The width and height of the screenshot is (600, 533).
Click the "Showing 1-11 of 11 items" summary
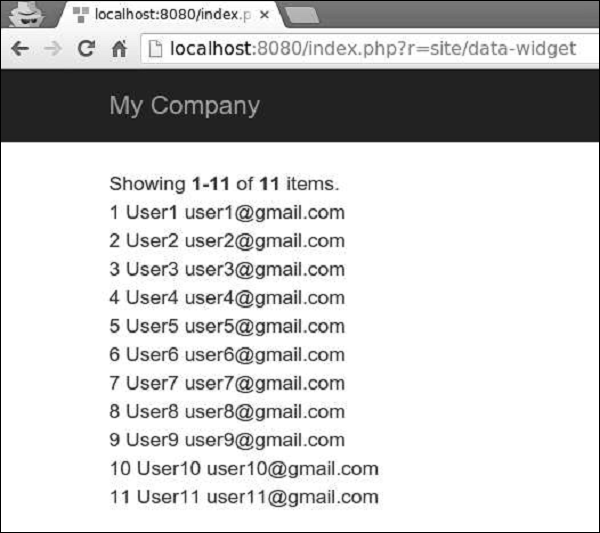tap(224, 184)
